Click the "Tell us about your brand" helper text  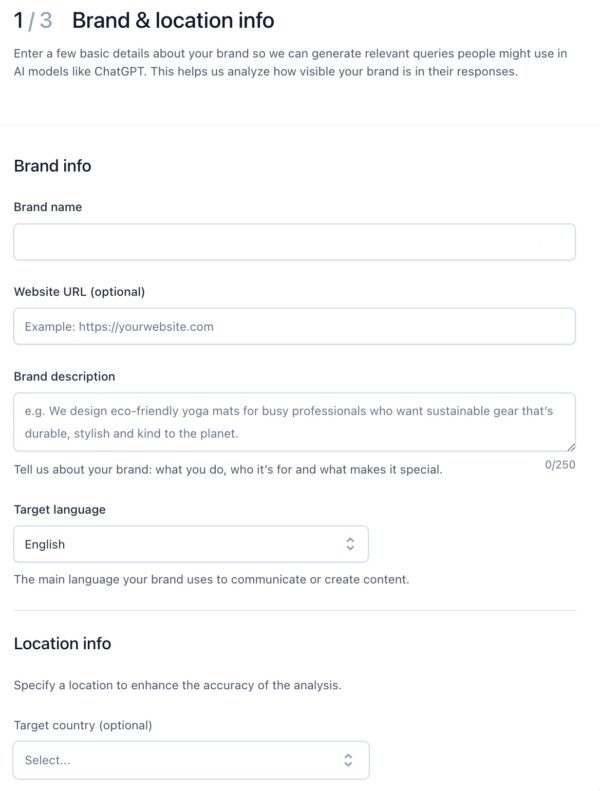pyautogui.click(x=228, y=469)
